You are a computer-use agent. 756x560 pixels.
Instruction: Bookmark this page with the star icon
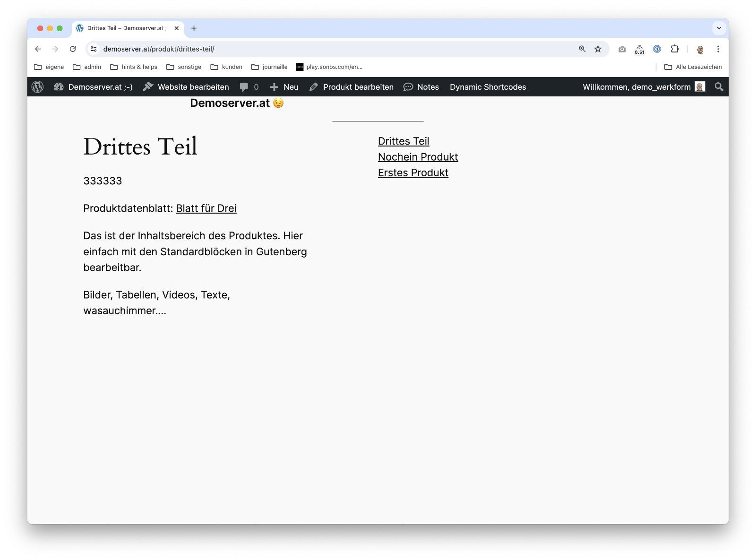click(598, 49)
